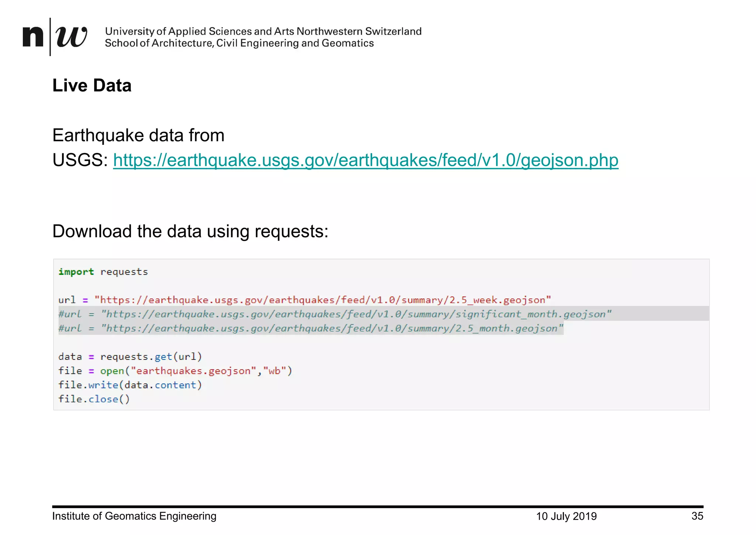The height and width of the screenshot is (535, 756).
Task: Click 'Download the data using requests' heading
Action: coord(190,231)
